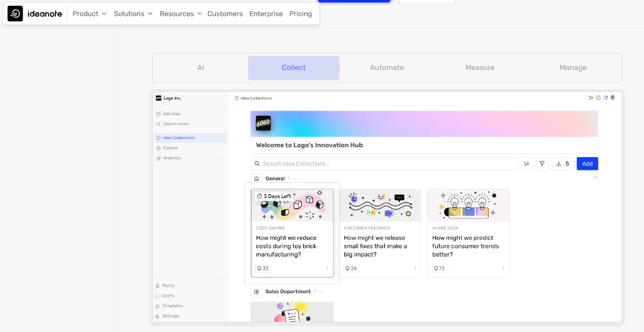Expand the Analytics chevron in sidebar
The width and height of the screenshot is (644, 332).
221,158
